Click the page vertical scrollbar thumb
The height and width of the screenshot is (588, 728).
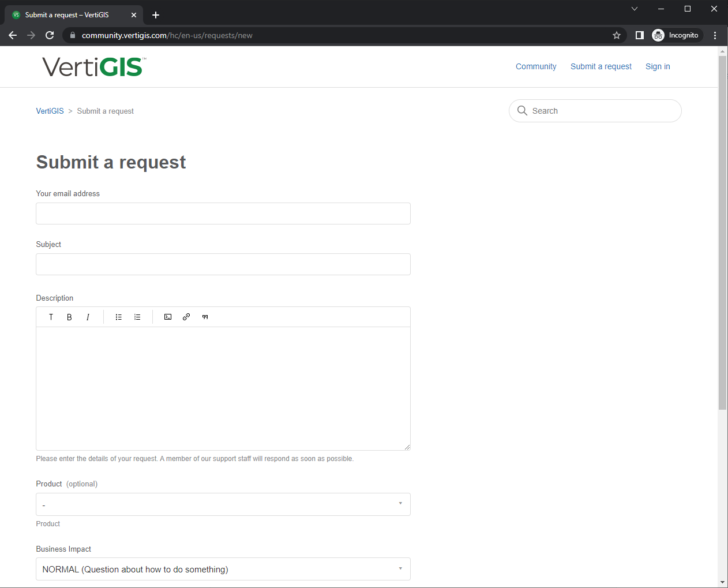(722, 233)
